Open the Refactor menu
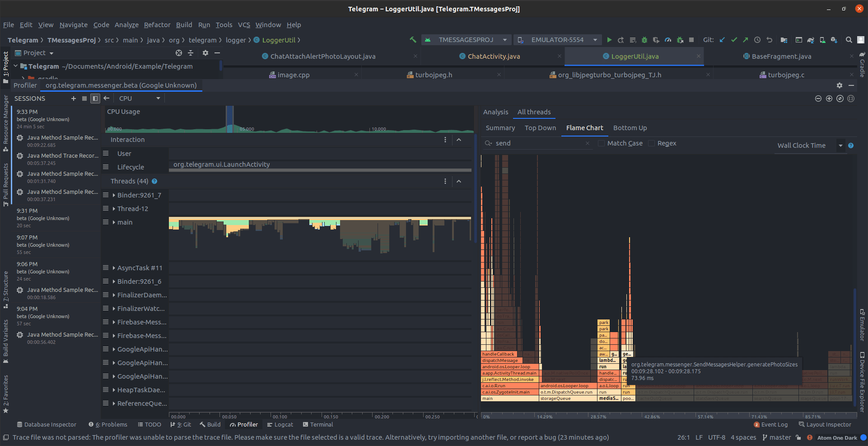Screen dimensions: 868x446 (157, 25)
